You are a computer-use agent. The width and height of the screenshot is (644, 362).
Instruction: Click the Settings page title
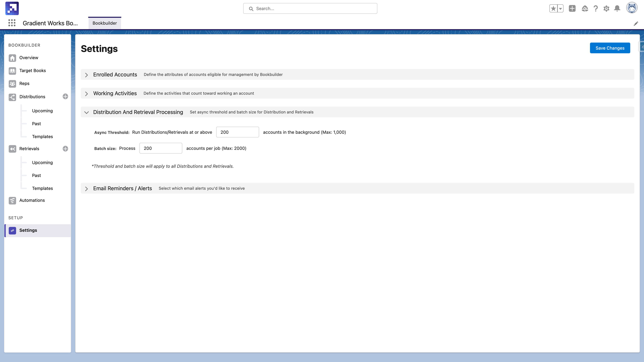click(x=99, y=49)
